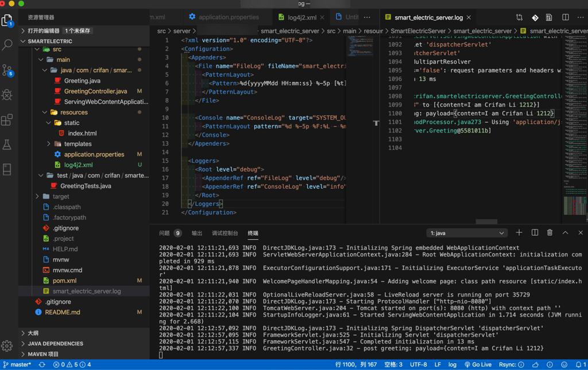588x370 pixels.
Task: Click the diamond git icon in editor toolbar
Action: pos(535,17)
